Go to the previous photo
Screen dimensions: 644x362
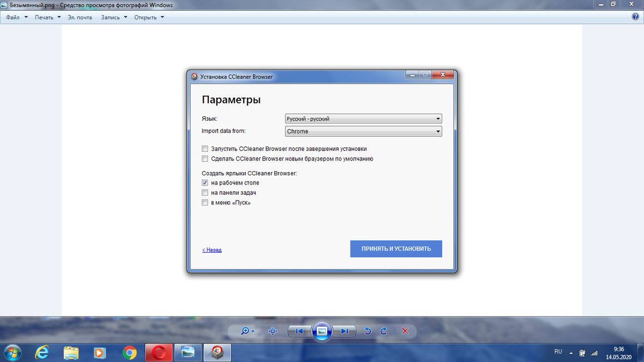[x=299, y=331]
